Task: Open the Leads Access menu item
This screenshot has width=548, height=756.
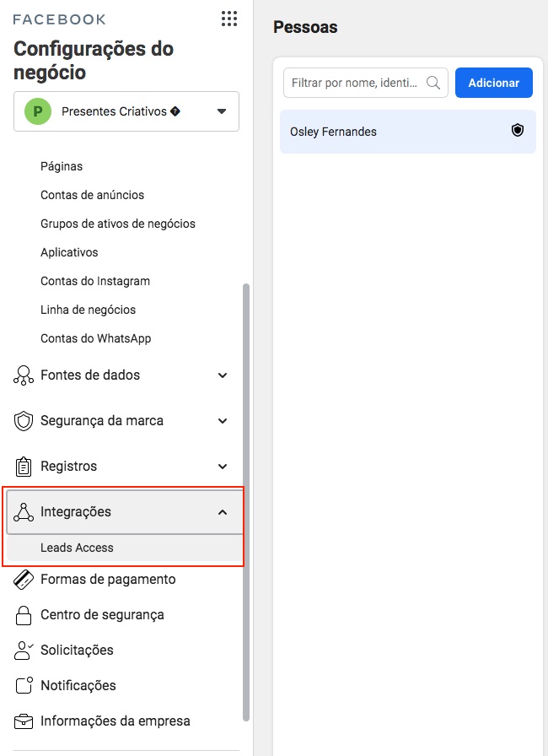Action: (x=77, y=548)
